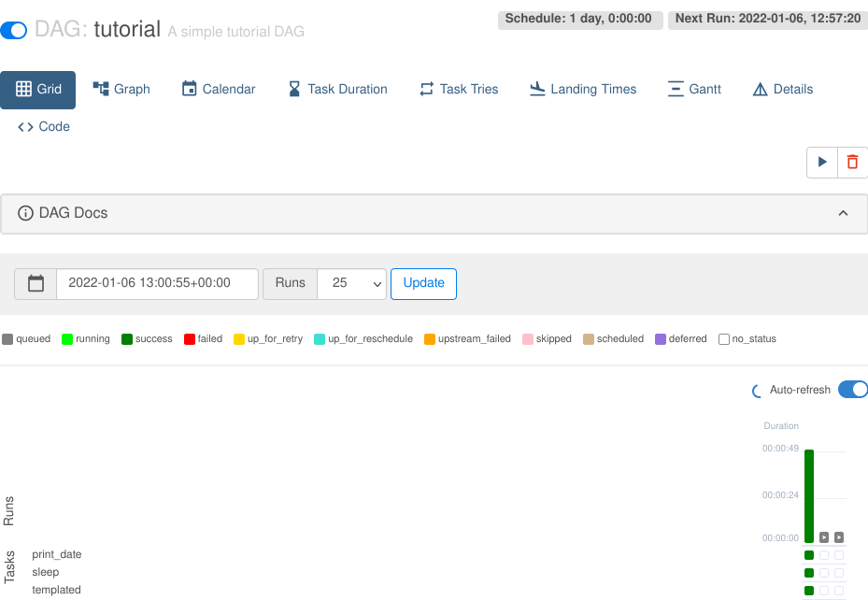Click the up_for_retry legend swatch
This screenshot has width=868, height=600.
[x=239, y=338]
